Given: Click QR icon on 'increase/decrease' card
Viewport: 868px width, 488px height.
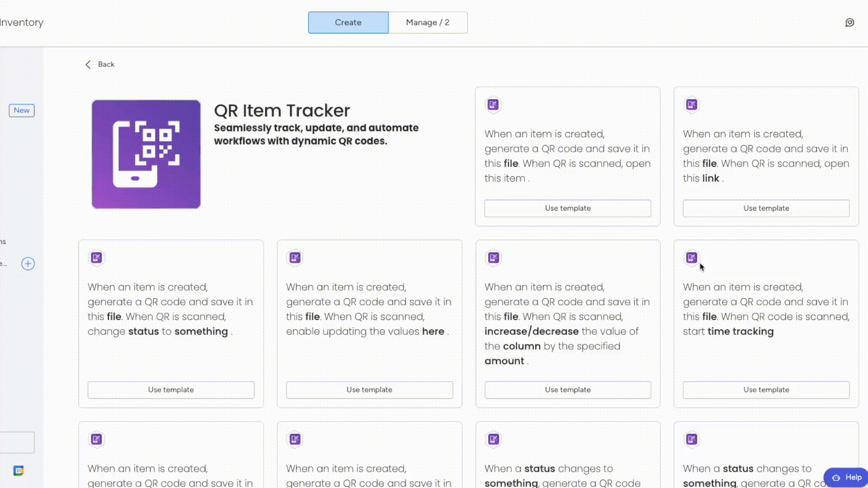Looking at the screenshot, I should point(493,258).
